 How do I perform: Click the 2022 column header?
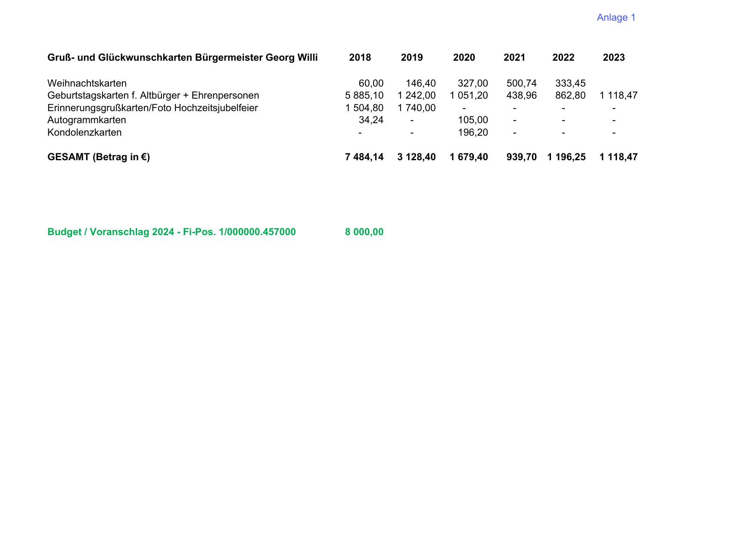(x=563, y=58)
